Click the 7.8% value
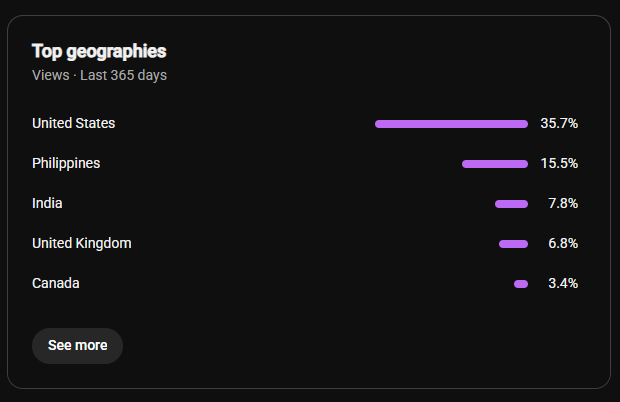 tap(563, 203)
